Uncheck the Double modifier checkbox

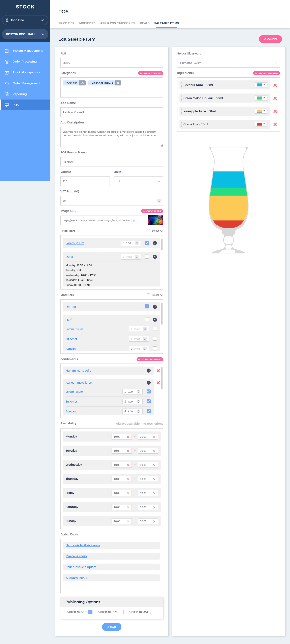[x=147, y=306]
